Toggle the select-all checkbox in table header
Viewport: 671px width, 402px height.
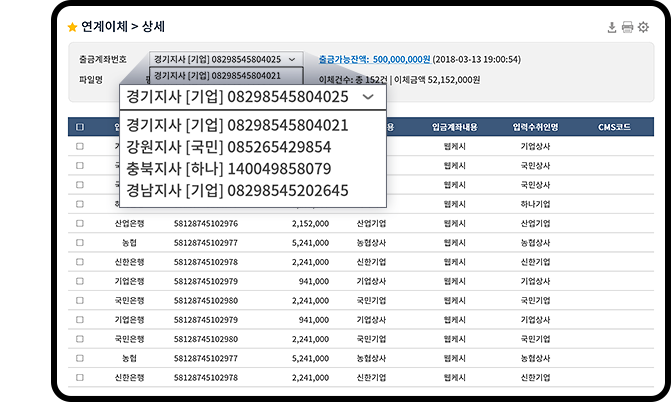point(80,127)
